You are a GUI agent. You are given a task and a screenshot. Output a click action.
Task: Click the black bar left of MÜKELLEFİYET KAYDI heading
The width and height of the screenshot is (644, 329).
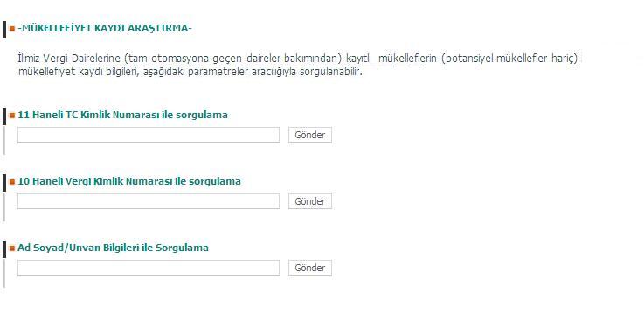[4, 30]
